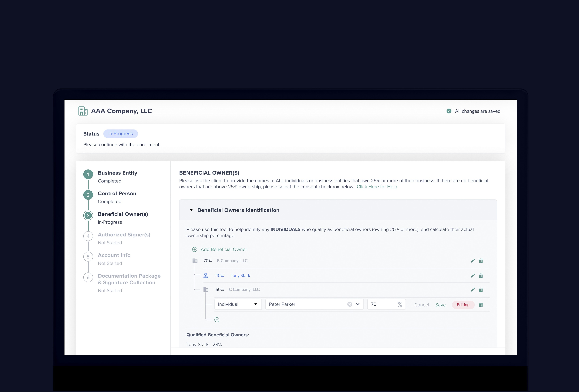The height and width of the screenshot is (392, 579).
Task: Delete the Peter Parker editing row
Action: [481, 305]
